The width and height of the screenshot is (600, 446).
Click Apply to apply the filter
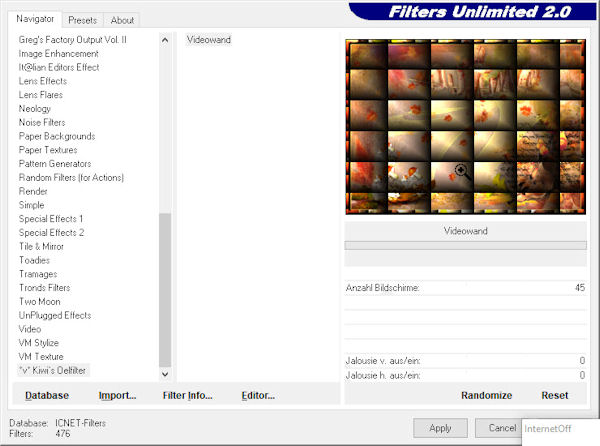tap(440, 428)
